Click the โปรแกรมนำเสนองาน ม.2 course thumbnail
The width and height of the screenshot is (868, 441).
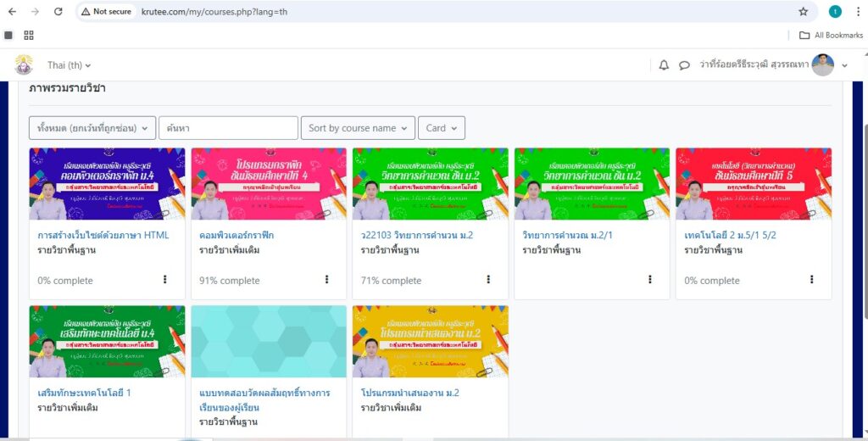pyautogui.click(x=430, y=341)
